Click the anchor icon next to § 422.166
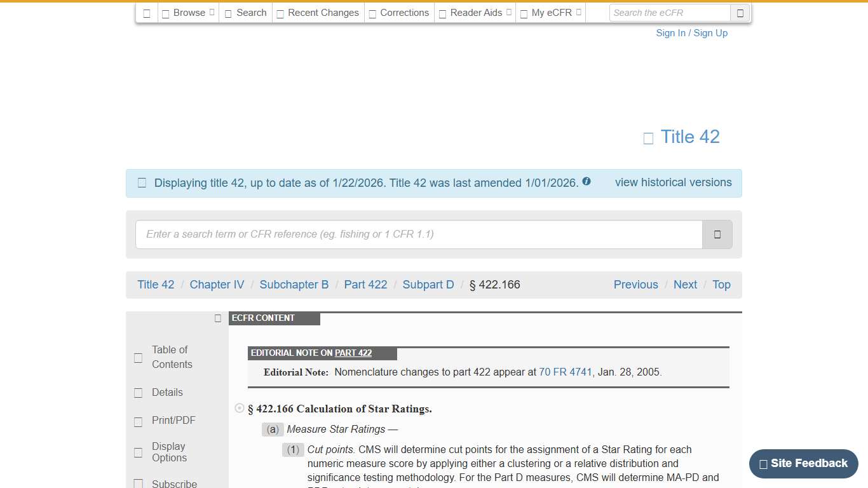The image size is (868, 488). tap(239, 408)
